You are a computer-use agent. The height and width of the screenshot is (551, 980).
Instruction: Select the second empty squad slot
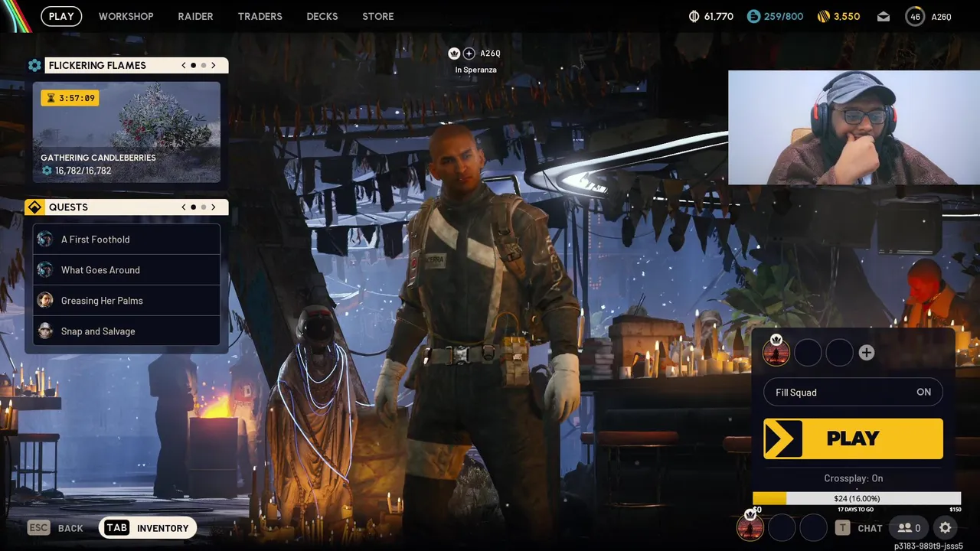(808, 353)
